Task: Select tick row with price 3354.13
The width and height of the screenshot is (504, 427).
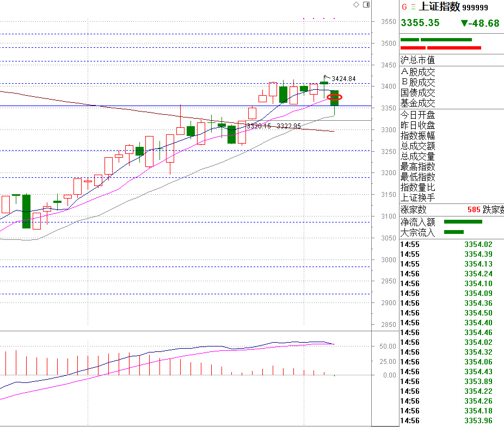Action: click(452, 264)
